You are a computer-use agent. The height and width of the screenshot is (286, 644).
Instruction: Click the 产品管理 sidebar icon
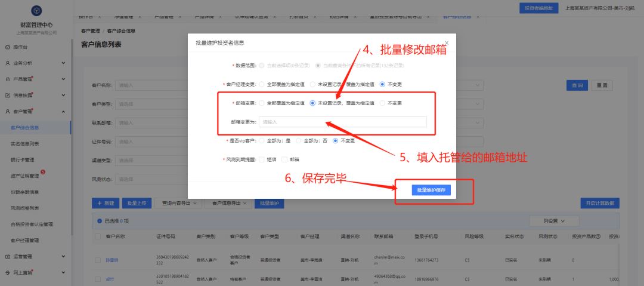click(8, 79)
